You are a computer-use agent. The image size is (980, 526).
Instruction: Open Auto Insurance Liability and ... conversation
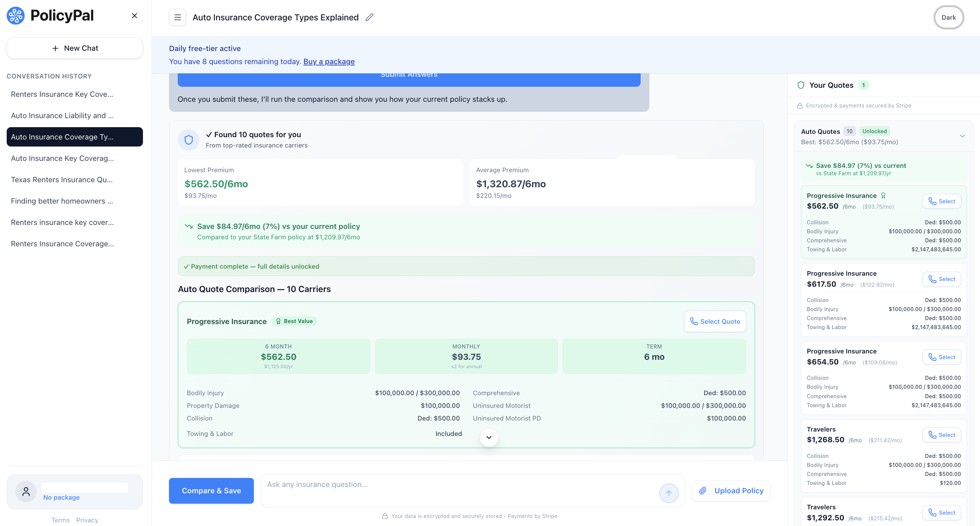point(75,115)
